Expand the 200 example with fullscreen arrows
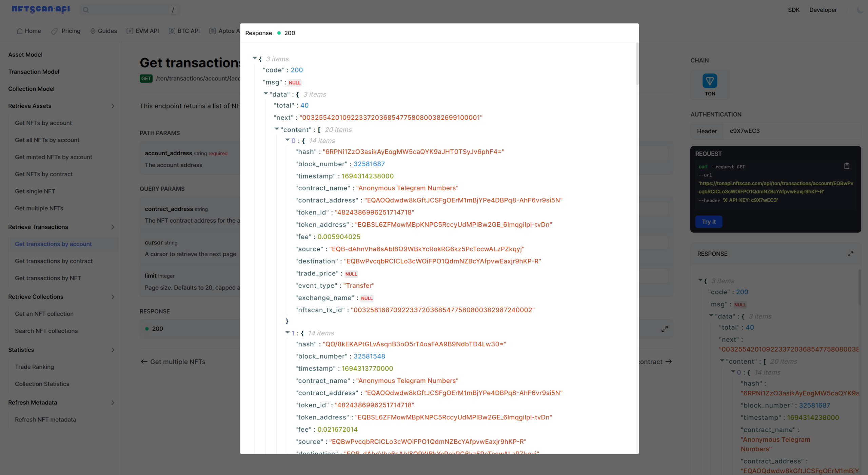 tap(664, 329)
